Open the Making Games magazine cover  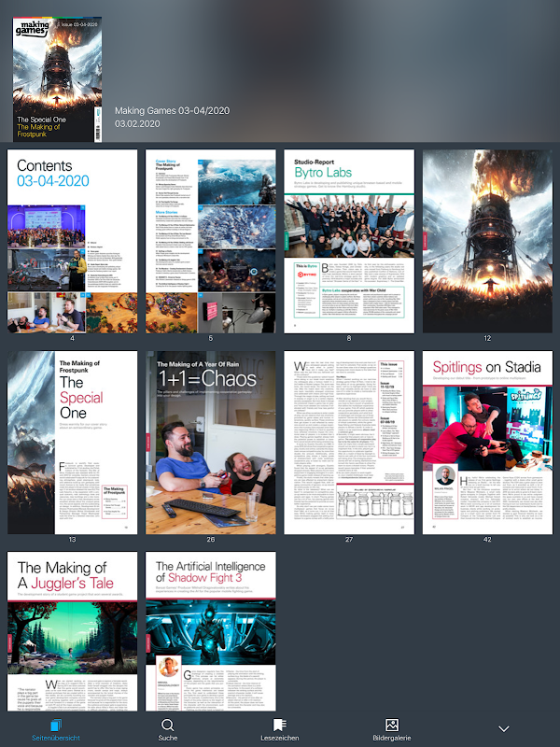(x=57, y=79)
